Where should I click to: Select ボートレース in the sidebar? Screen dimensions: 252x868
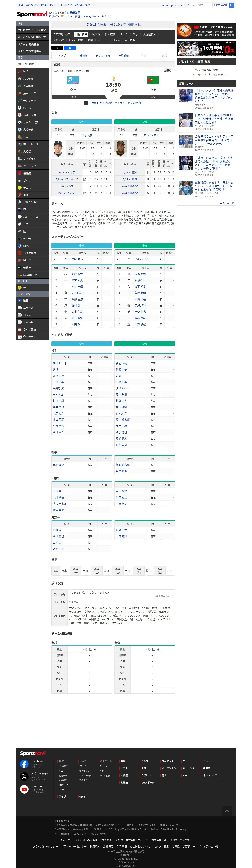33,144
